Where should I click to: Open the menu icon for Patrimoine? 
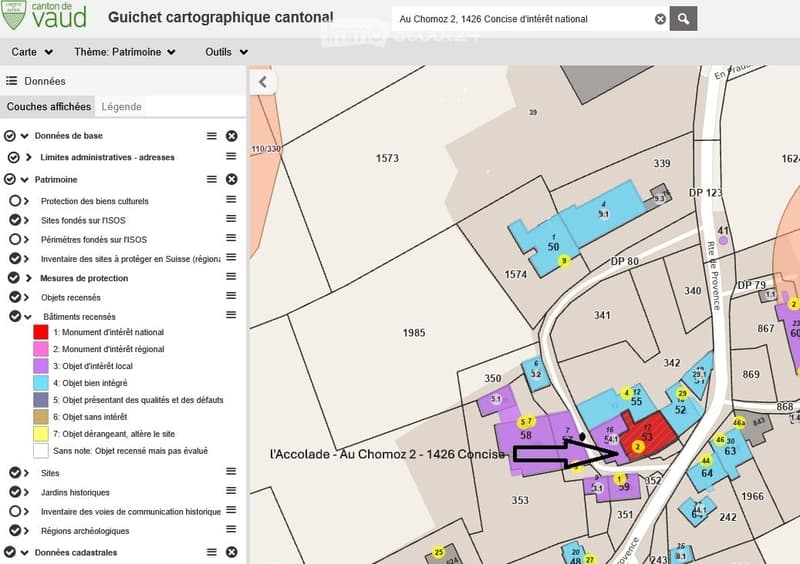[x=211, y=179]
